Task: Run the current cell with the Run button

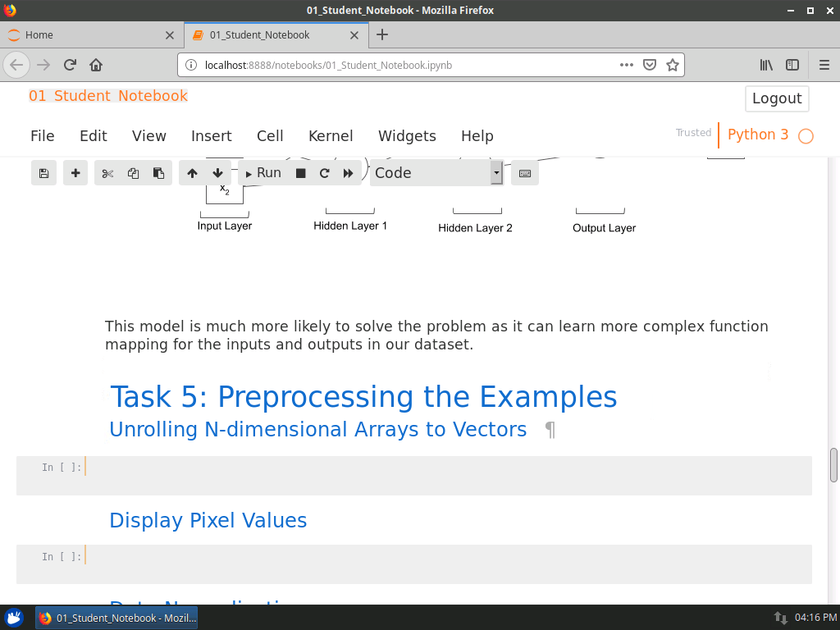Action: coord(262,173)
